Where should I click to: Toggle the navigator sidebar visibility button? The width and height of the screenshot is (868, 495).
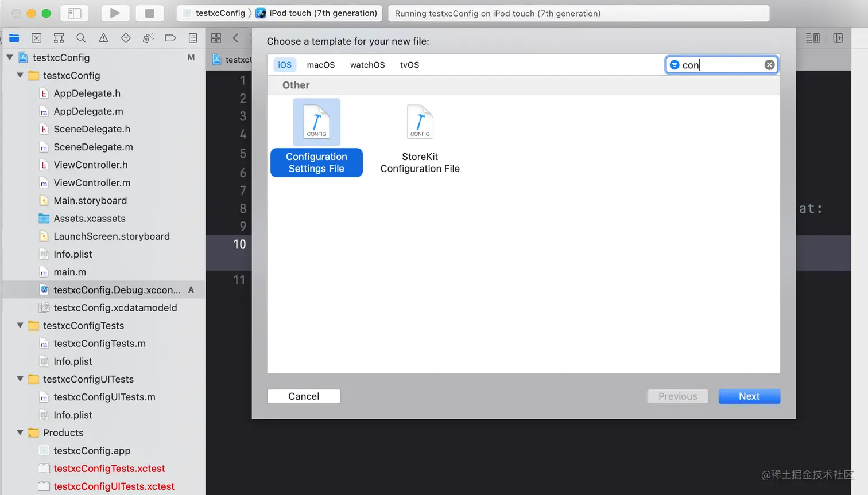tap(75, 13)
